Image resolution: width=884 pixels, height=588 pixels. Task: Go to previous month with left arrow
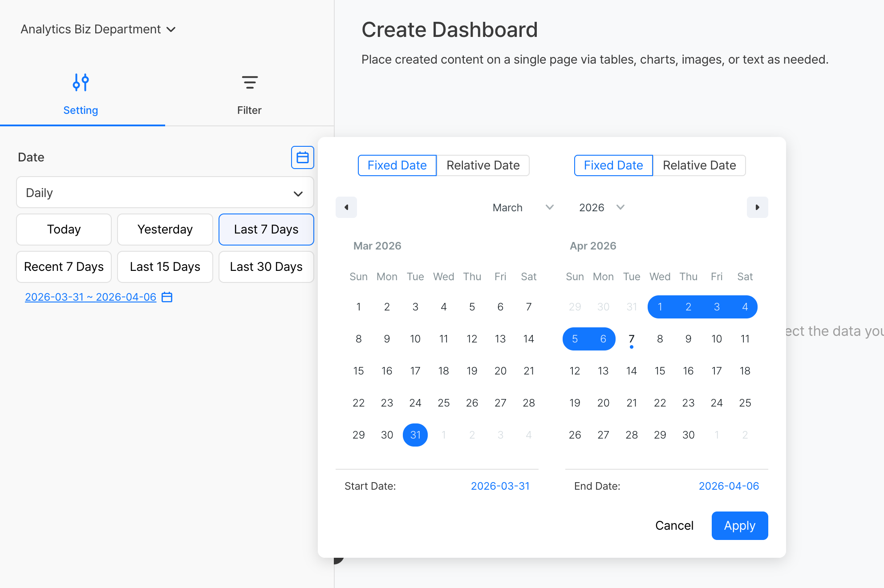click(346, 207)
